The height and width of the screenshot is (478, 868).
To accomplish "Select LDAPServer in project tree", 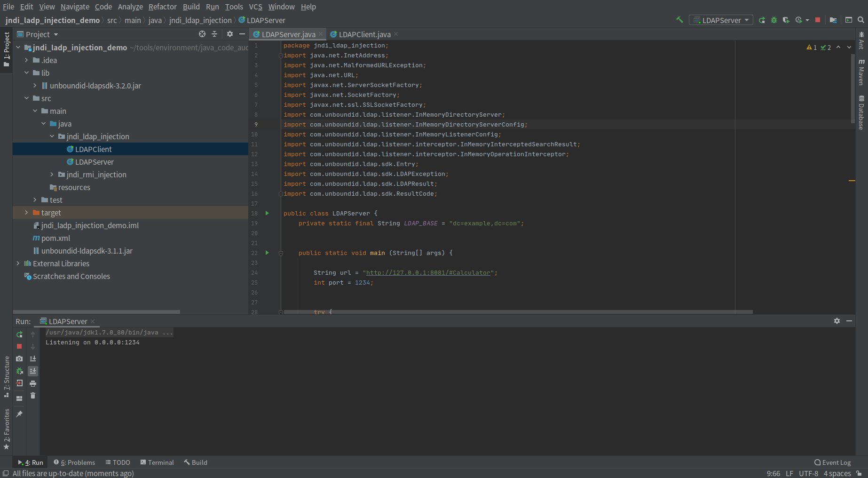I will 94,162.
